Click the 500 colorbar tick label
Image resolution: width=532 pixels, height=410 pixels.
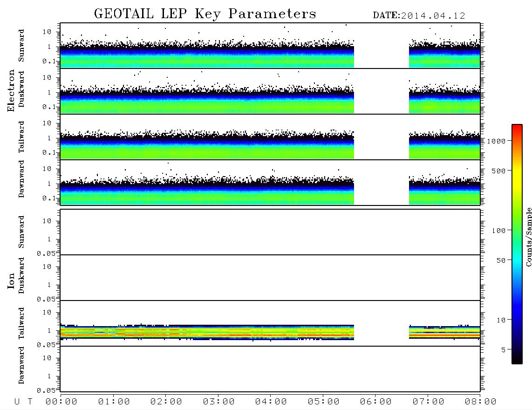(499, 171)
